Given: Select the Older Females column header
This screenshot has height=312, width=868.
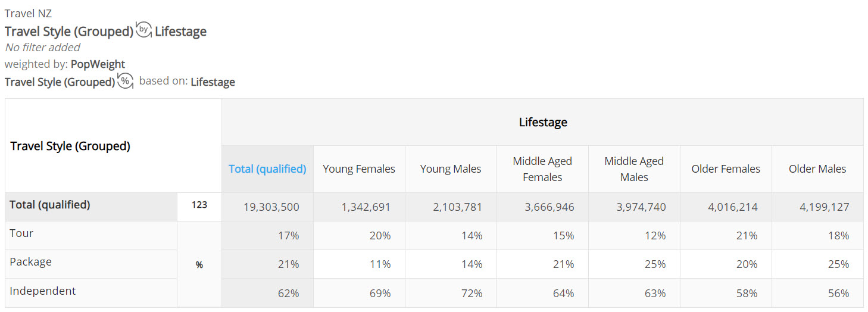Looking at the screenshot, I should [726, 169].
